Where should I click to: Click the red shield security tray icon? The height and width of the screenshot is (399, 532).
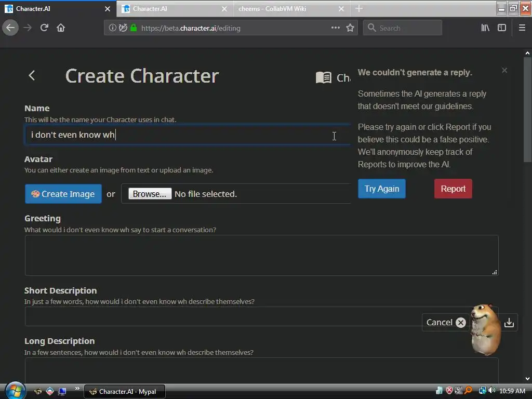tap(449, 391)
